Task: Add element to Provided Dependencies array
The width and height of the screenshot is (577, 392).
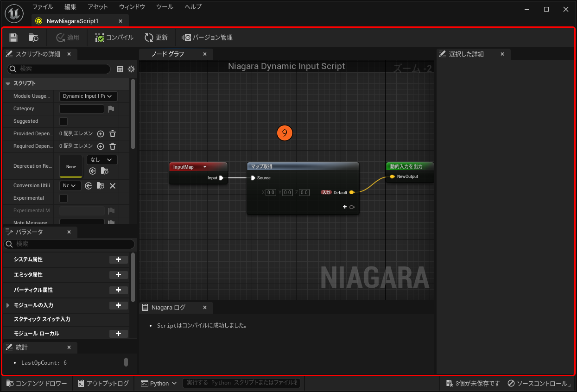Action: tap(101, 134)
